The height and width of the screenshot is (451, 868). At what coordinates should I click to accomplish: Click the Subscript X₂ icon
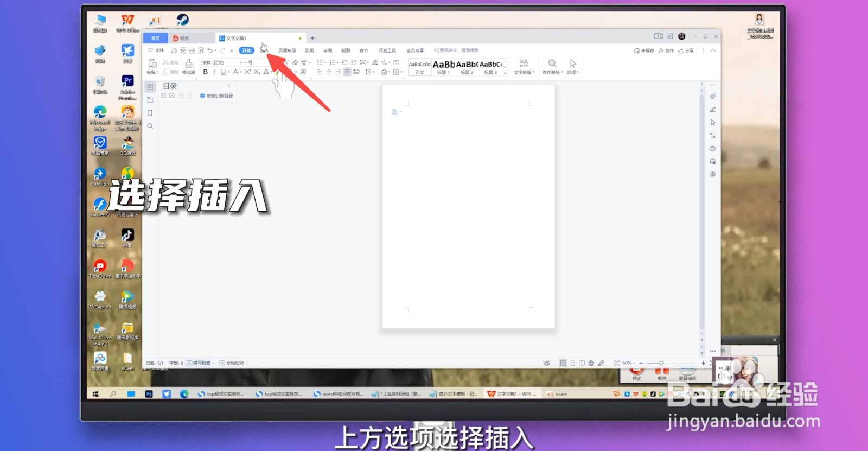(257, 72)
